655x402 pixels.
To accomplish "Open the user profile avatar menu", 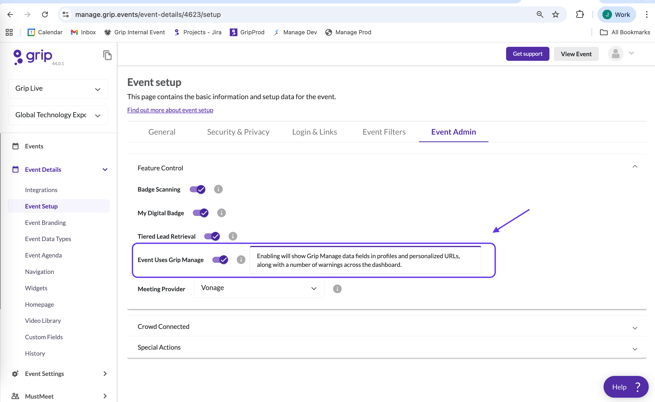I will tap(616, 54).
